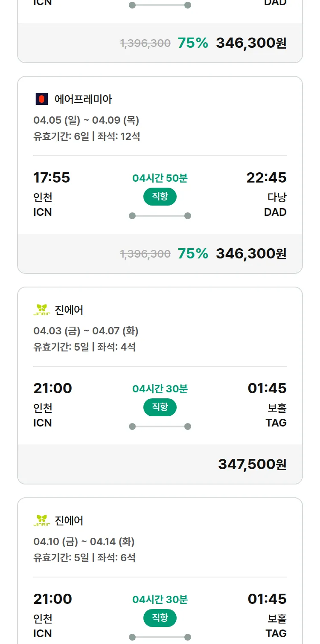Open the 346,300원 fare on the Air Premia card
Screen dimensions: 320x644
pyautogui.click(x=251, y=254)
